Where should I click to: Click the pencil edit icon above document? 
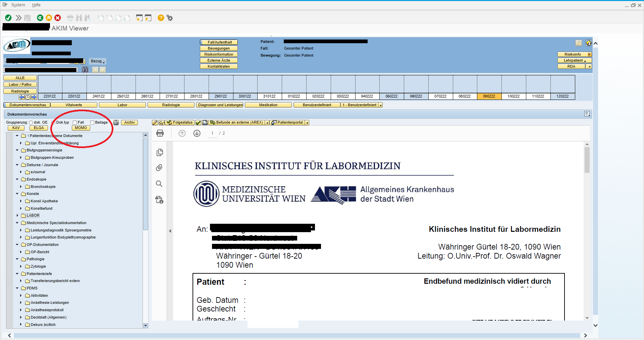tap(155, 123)
